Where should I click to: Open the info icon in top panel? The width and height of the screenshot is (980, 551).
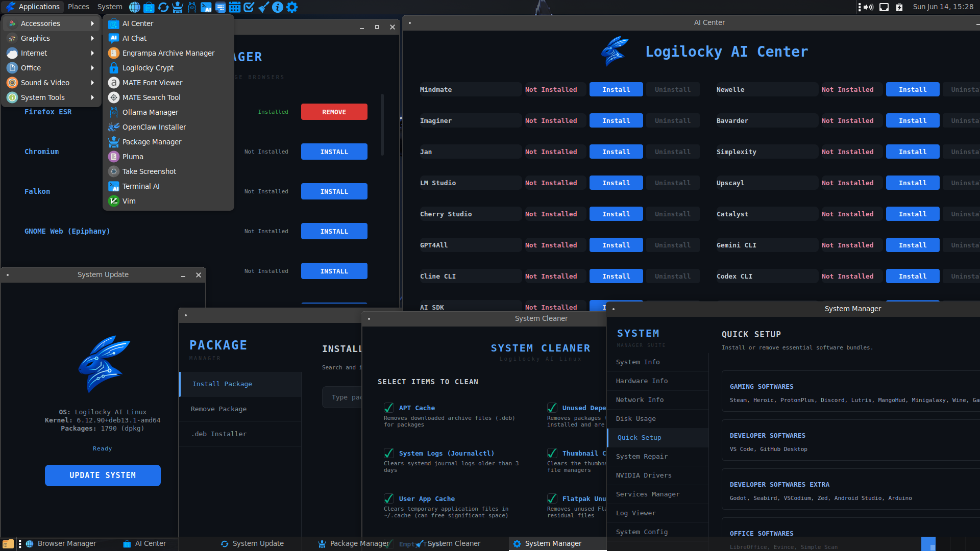click(278, 7)
